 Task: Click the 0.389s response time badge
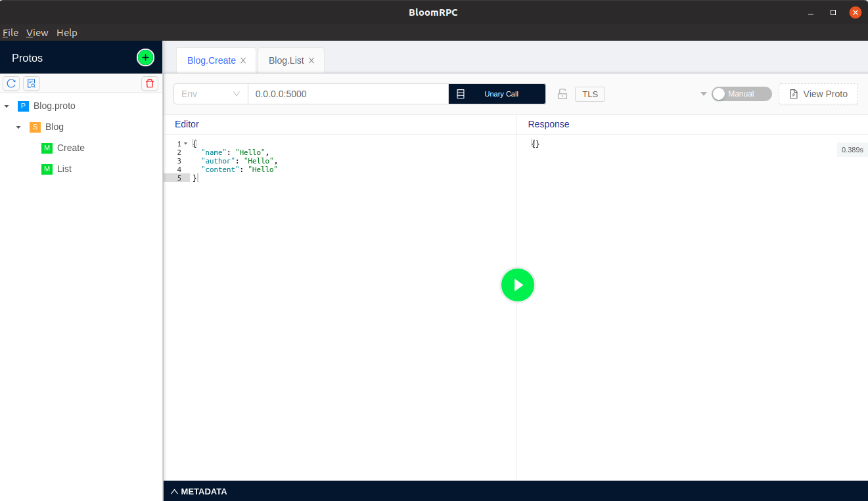[852, 150]
